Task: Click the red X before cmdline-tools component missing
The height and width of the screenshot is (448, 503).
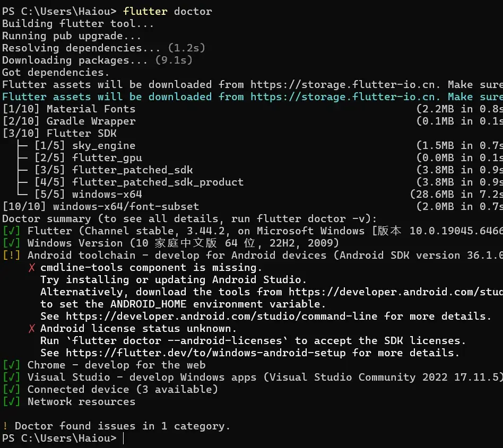Action: tap(31, 268)
